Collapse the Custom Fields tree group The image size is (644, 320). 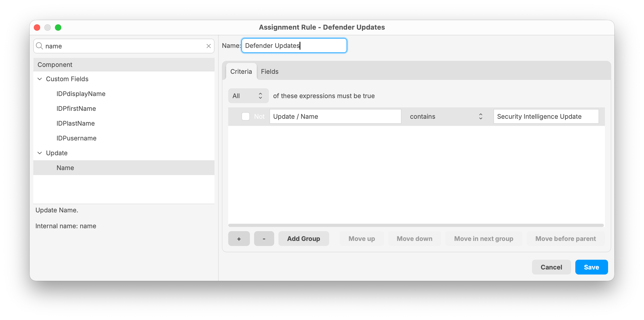[40, 79]
